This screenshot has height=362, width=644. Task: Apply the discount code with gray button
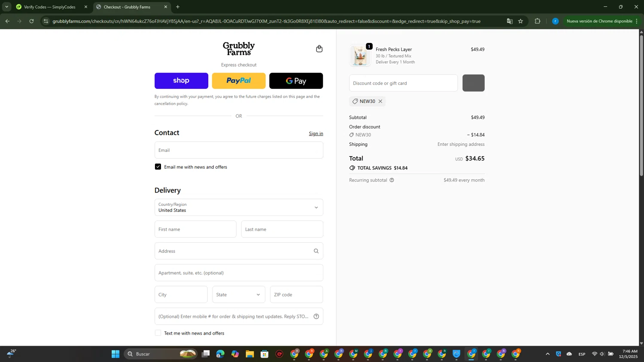[x=474, y=83]
